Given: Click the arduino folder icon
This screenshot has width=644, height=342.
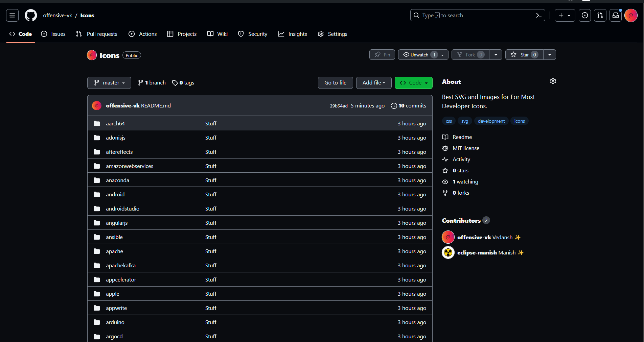Looking at the screenshot, I should pyautogui.click(x=97, y=322).
